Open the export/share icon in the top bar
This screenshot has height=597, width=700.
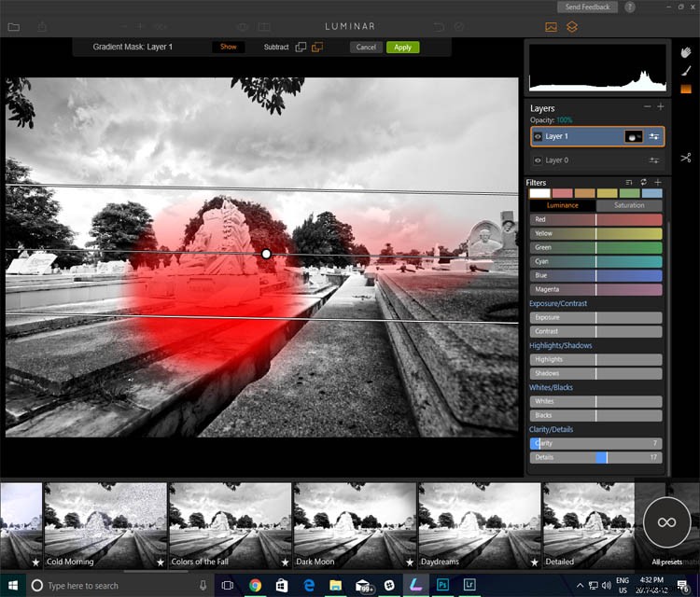pyautogui.click(x=42, y=27)
